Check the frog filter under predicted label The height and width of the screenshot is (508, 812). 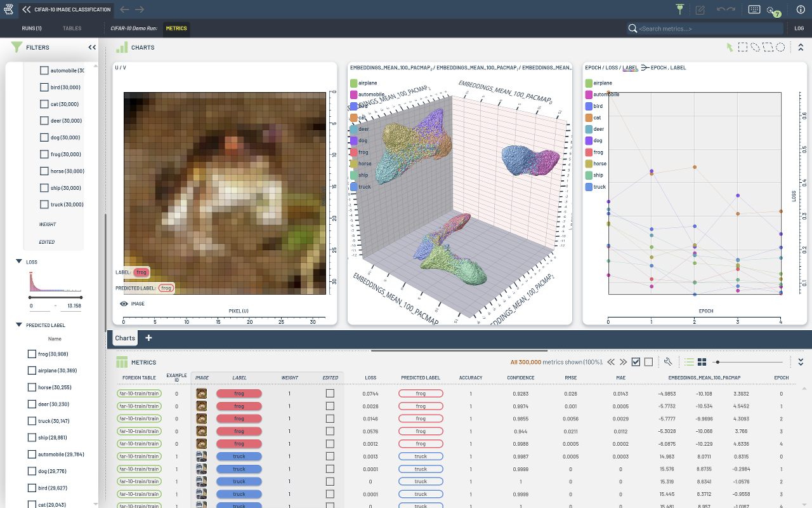pos(32,354)
